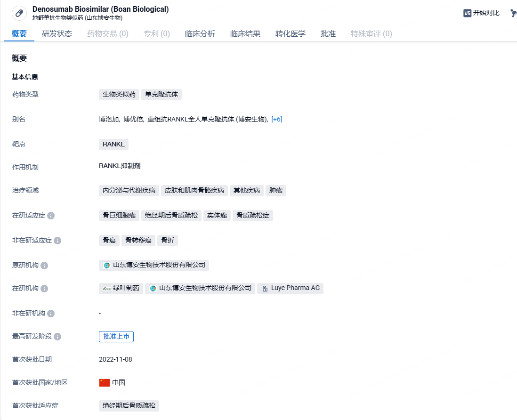Screen dimensions: 517x420
Task: Expand the [+6] additional aliases link
Action: pyautogui.click(x=277, y=119)
